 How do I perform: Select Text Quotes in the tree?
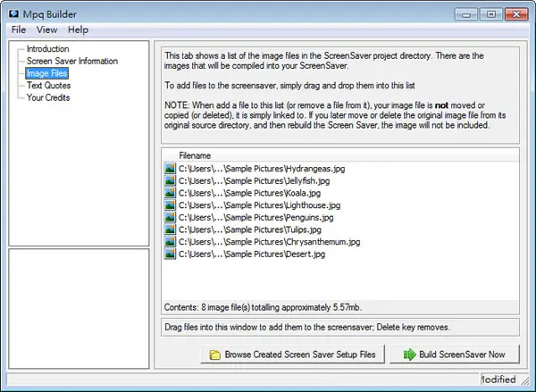tap(48, 86)
